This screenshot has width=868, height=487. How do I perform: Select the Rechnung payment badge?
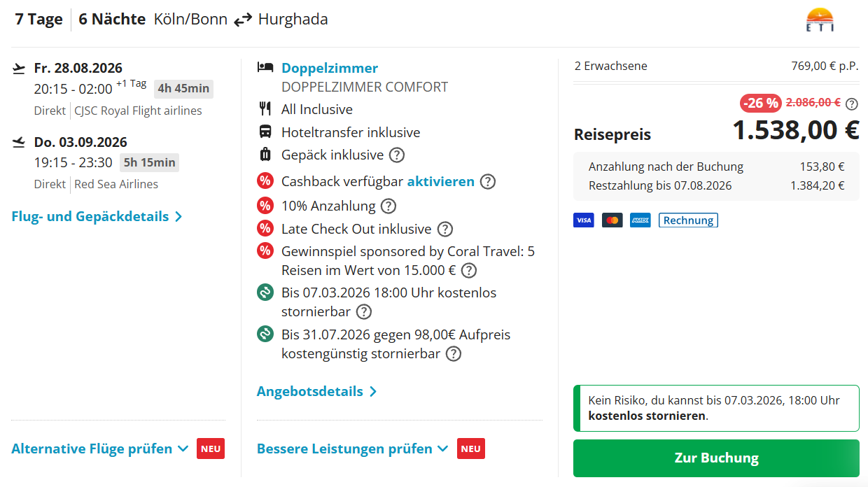tap(688, 220)
